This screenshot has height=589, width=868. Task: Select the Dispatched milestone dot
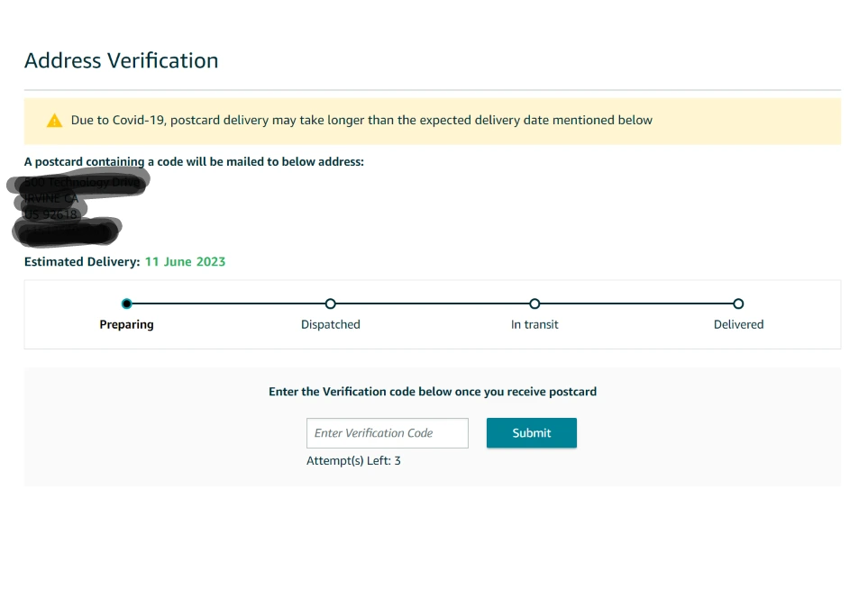(x=330, y=304)
